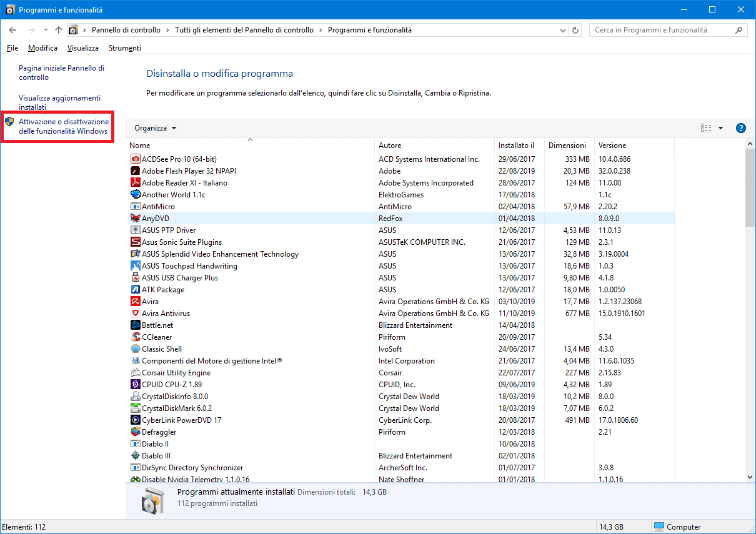Open the view options dropdown arrow

point(720,128)
